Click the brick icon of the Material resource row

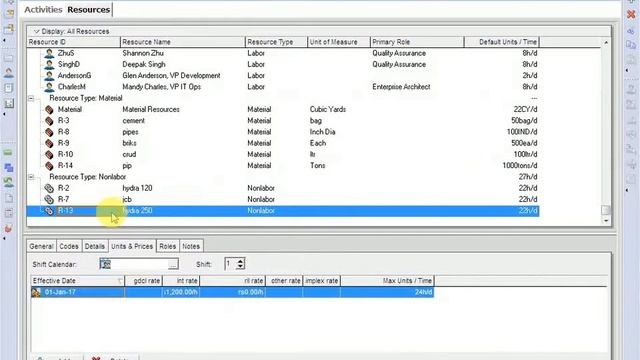(49, 110)
